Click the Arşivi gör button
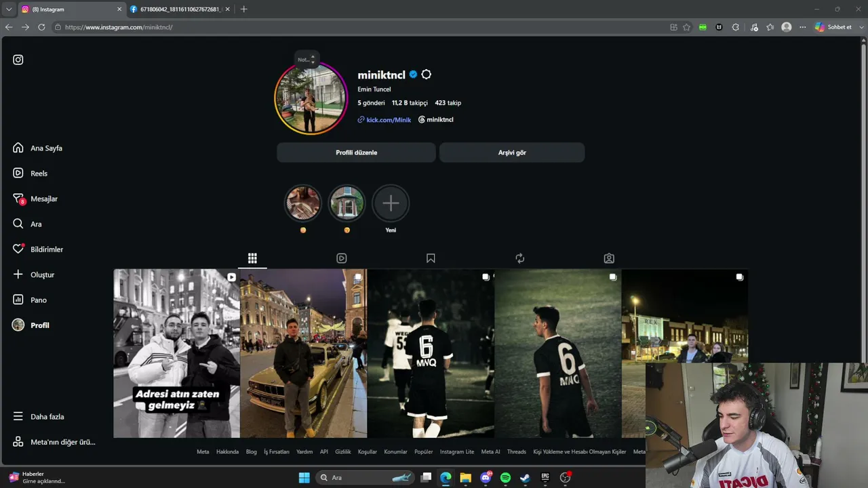This screenshot has height=488, width=868. pyautogui.click(x=512, y=152)
